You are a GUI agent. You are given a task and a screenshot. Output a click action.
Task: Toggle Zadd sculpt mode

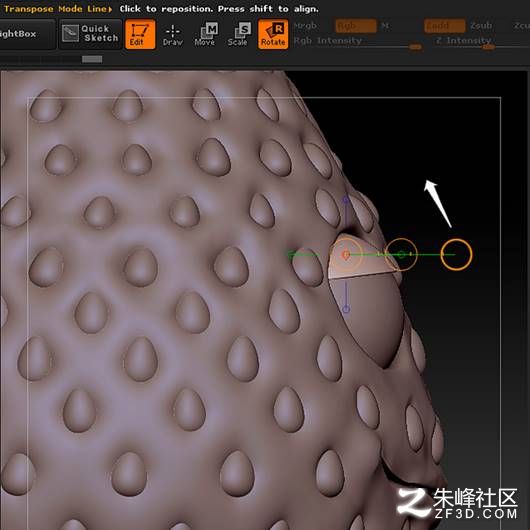[444, 26]
